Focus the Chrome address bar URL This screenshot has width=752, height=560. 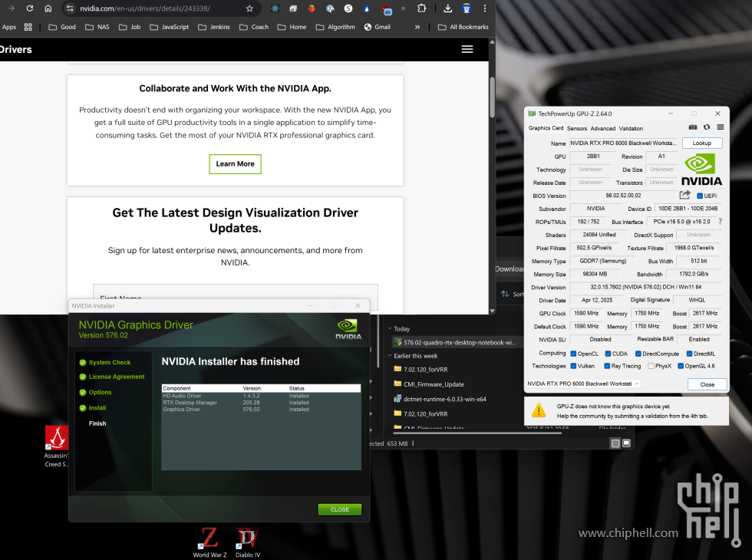click(x=145, y=8)
